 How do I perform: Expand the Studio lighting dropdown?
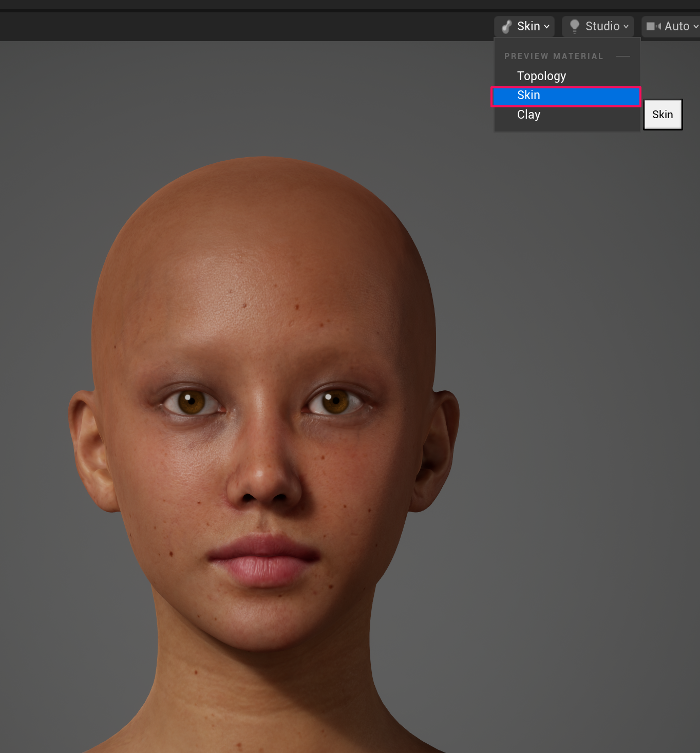pyautogui.click(x=627, y=27)
